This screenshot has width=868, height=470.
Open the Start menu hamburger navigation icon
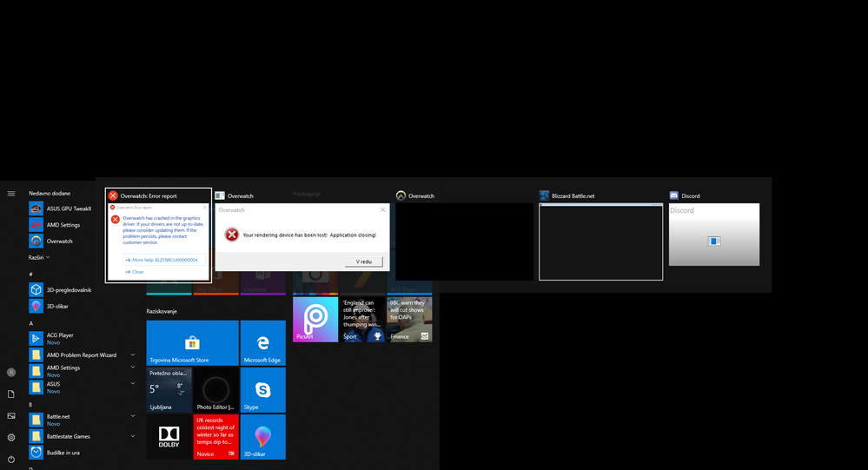click(x=11, y=194)
